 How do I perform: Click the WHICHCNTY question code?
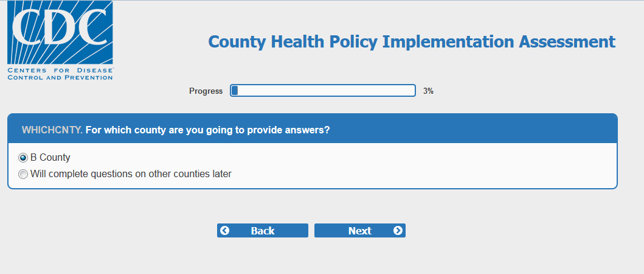52,130
